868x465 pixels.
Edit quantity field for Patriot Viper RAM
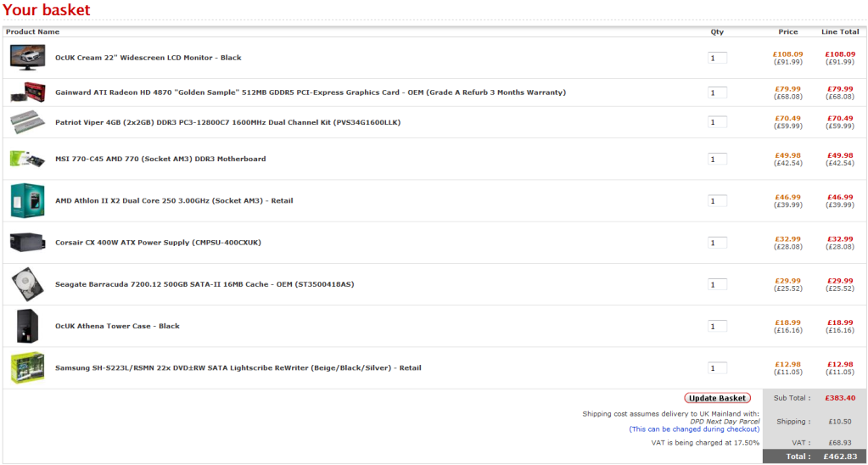click(x=718, y=122)
